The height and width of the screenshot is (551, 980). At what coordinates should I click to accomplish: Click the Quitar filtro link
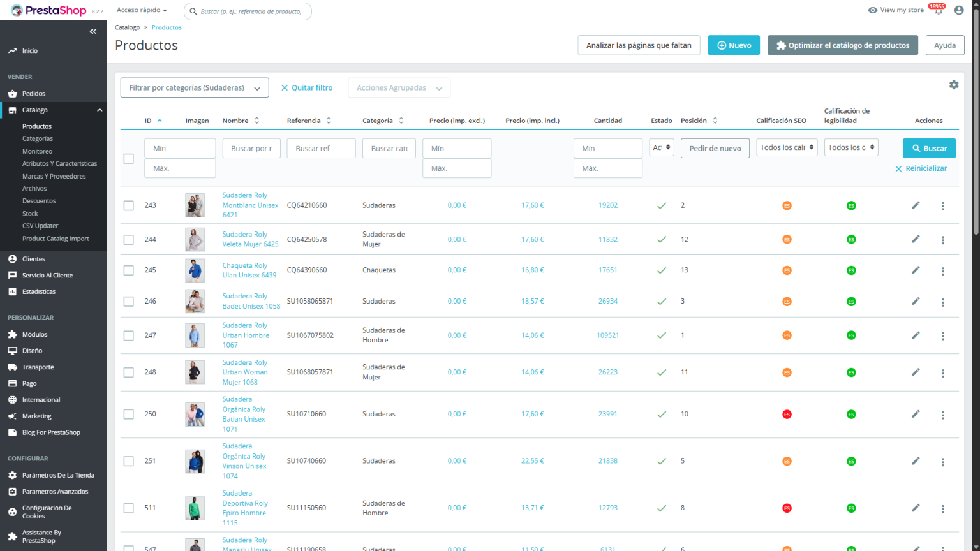[x=307, y=88]
